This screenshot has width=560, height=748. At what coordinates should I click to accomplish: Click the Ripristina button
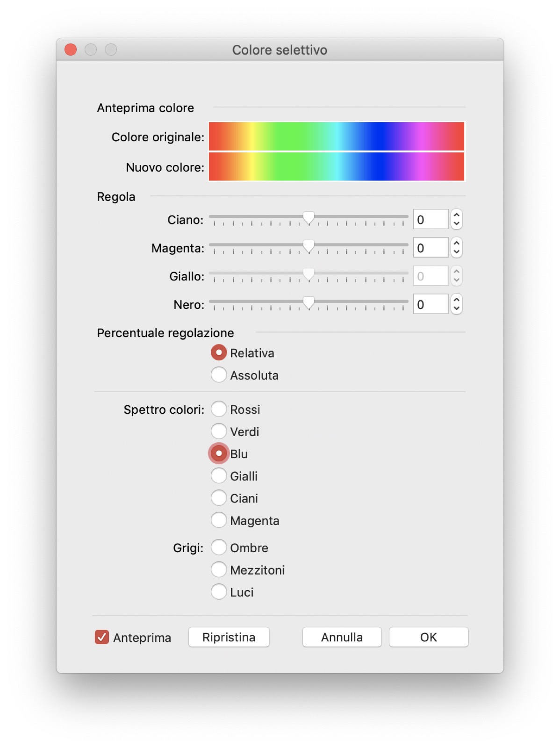tap(229, 637)
